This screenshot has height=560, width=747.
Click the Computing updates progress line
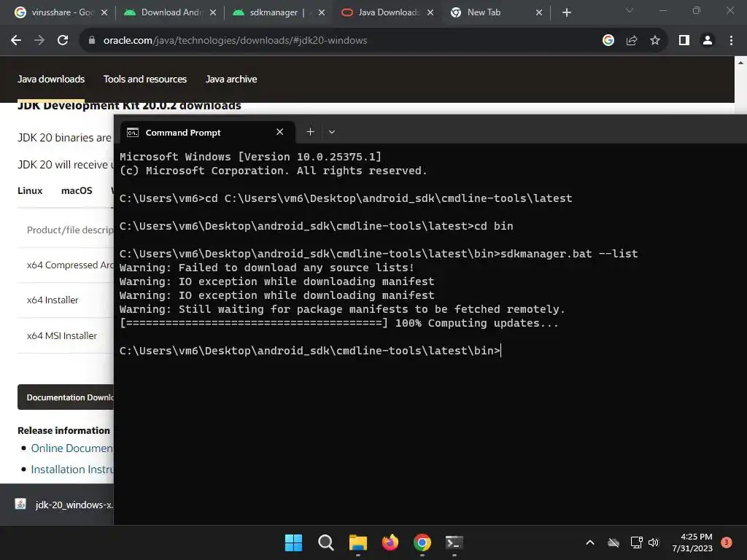coord(338,323)
